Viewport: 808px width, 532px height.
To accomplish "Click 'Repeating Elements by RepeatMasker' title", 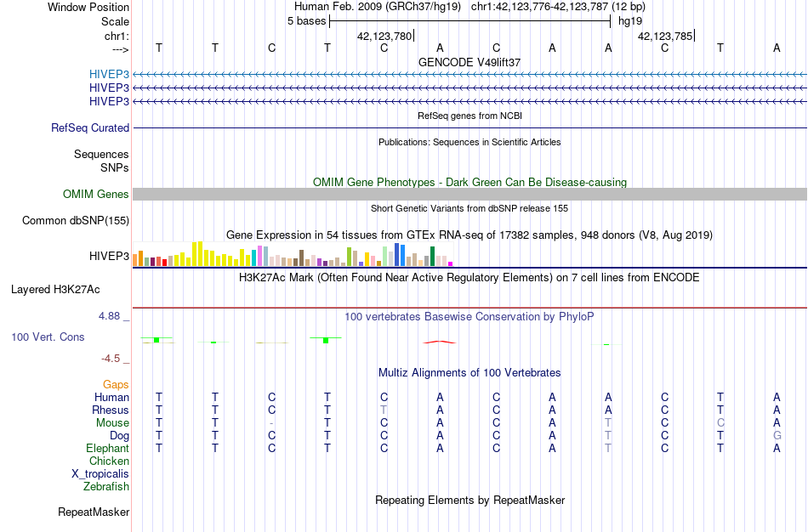I will click(469, 500).
